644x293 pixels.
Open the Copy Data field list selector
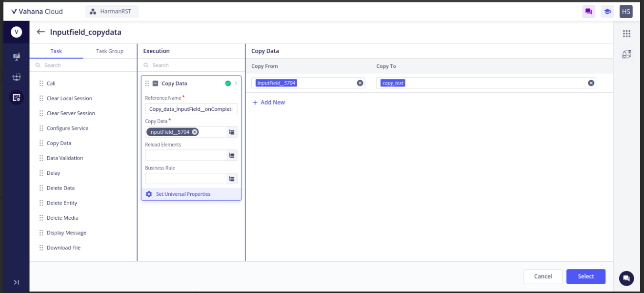click(x=232, y=132)
